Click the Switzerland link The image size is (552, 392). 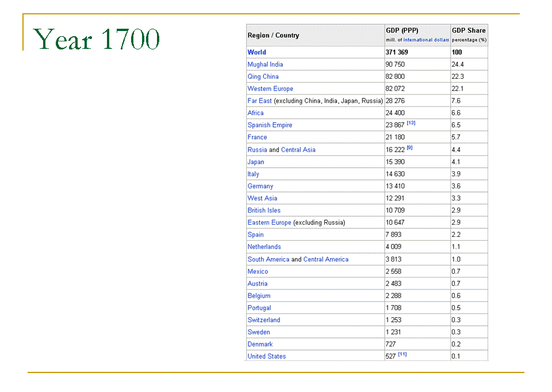pyautogui.click(x=263, y=320)
